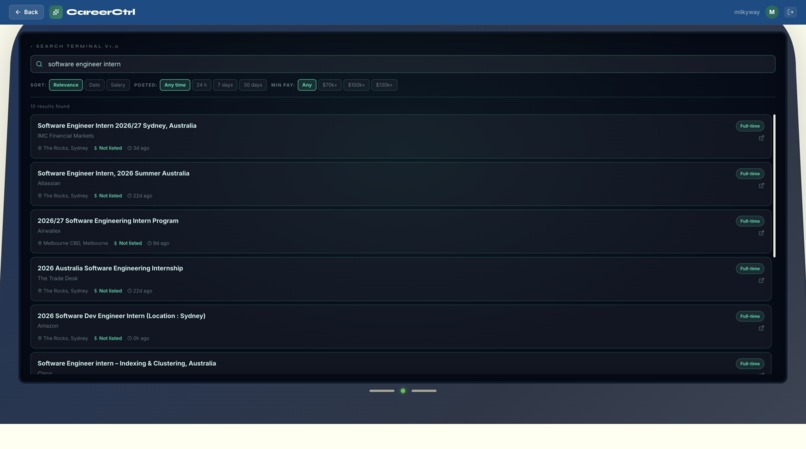Click Full-time badge on Airwallex listing
This screenshot has width=806, height=449.
(x=749, y=221)
